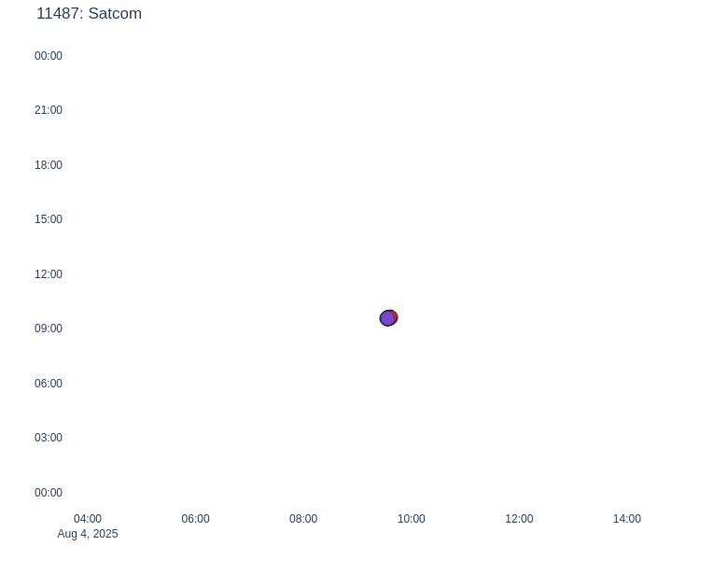The image size is (728, 574).
Task: Select the 21:00 y-axis tick label
Action: pyautogui.click(x=49, y=110)
